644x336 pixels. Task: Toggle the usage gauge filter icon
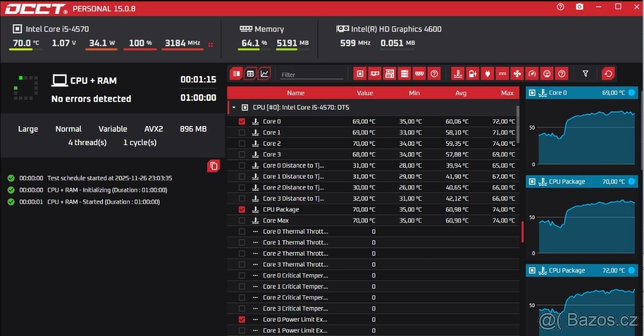tap(547, 73)
